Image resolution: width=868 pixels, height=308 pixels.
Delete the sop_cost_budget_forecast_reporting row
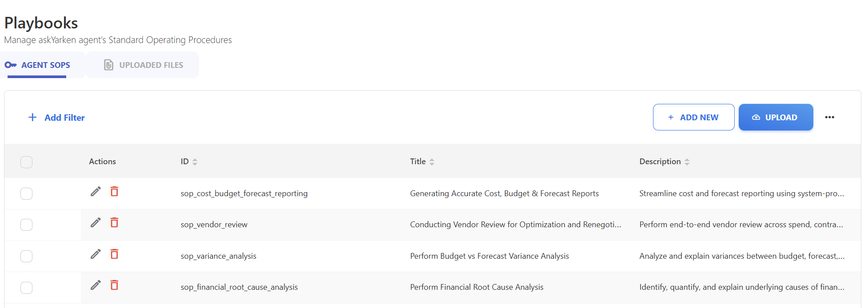pyautogui.click(x=114, y=191)
